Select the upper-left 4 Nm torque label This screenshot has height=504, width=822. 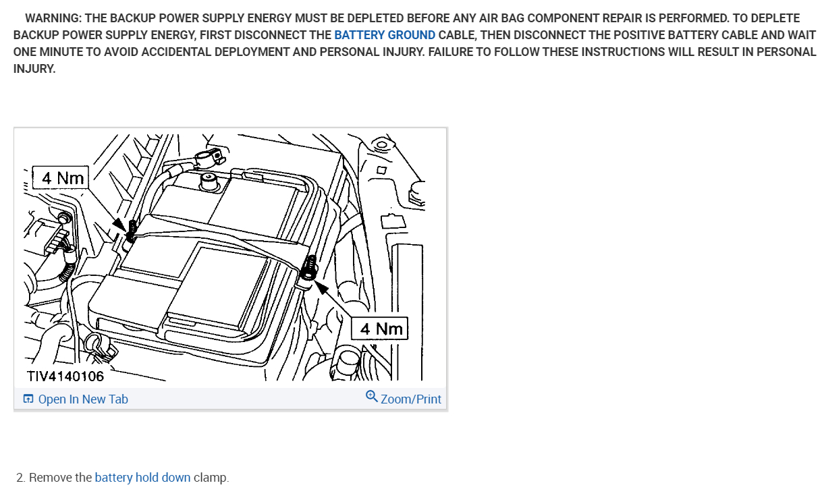pyautogui.click(x=63, y=178)
